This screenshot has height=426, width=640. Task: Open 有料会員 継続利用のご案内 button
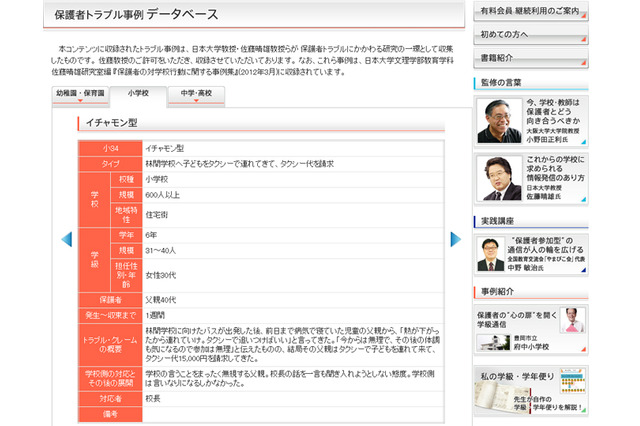(531, 11)
